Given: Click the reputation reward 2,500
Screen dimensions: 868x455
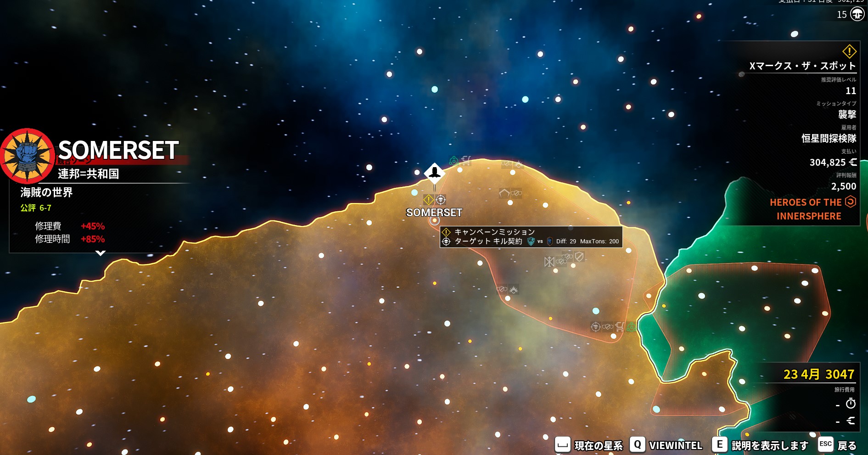Looking at the screenshot, I should pyautogui.click(x=844, y=186).
